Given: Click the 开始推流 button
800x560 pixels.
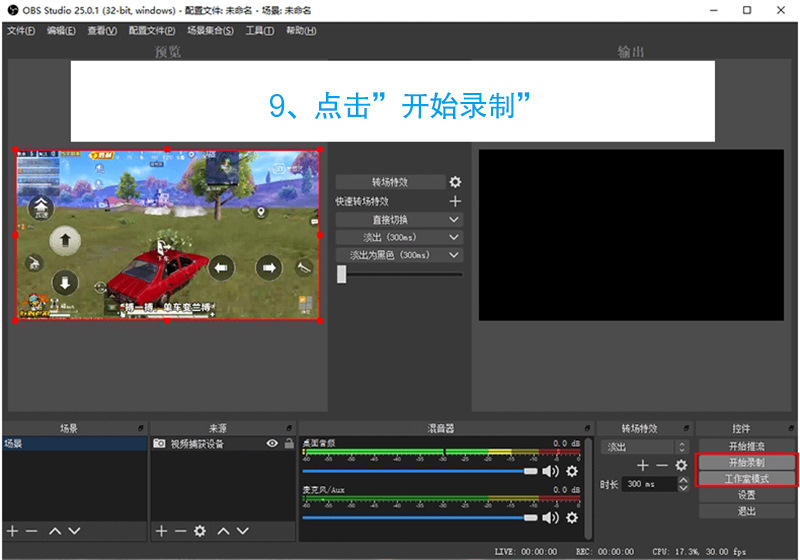Looking at the screenshot, I should (x=746, y=446).
